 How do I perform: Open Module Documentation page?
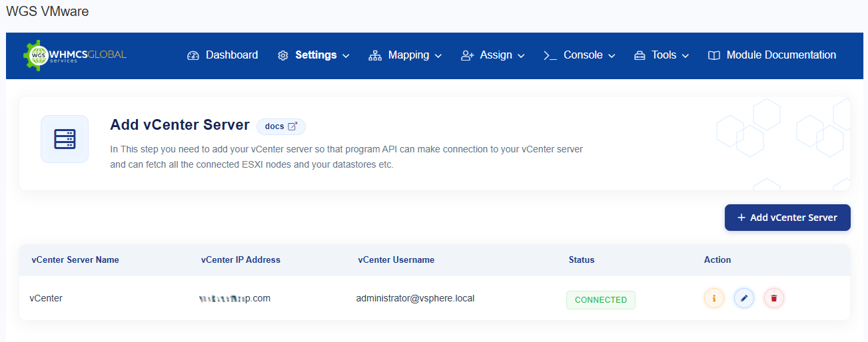(772, 55)
